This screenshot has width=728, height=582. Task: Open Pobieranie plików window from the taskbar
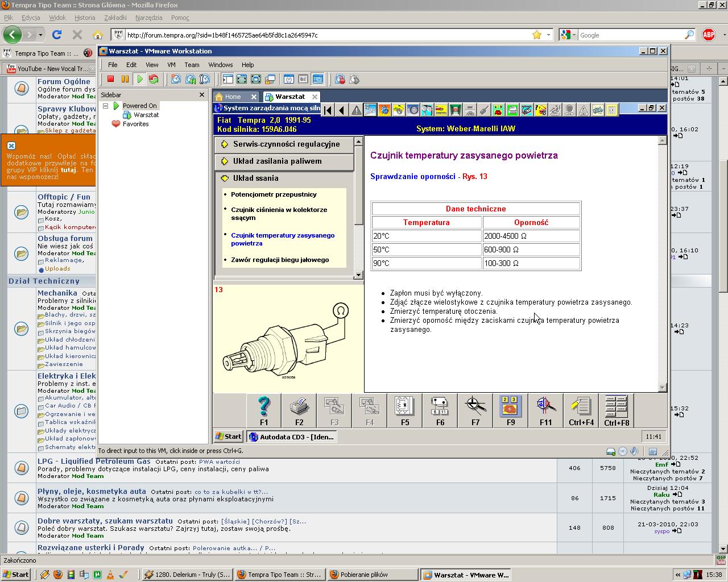(x=363, y=575)
